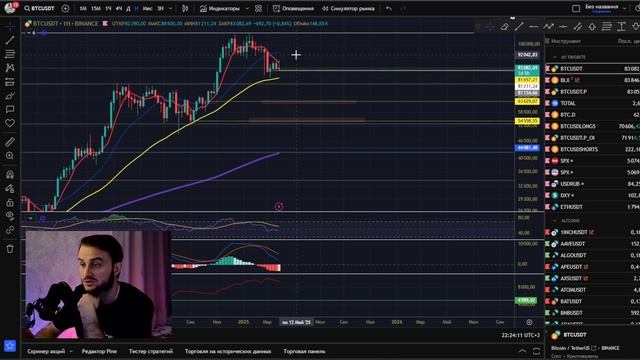Open the favorites star button at bottom left
The image size is (640, 360).
pos(10,346)
